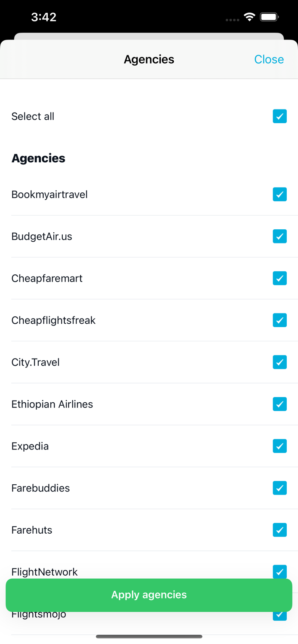Select the Expedia row label
298x644 pixels.
point(30,446)
